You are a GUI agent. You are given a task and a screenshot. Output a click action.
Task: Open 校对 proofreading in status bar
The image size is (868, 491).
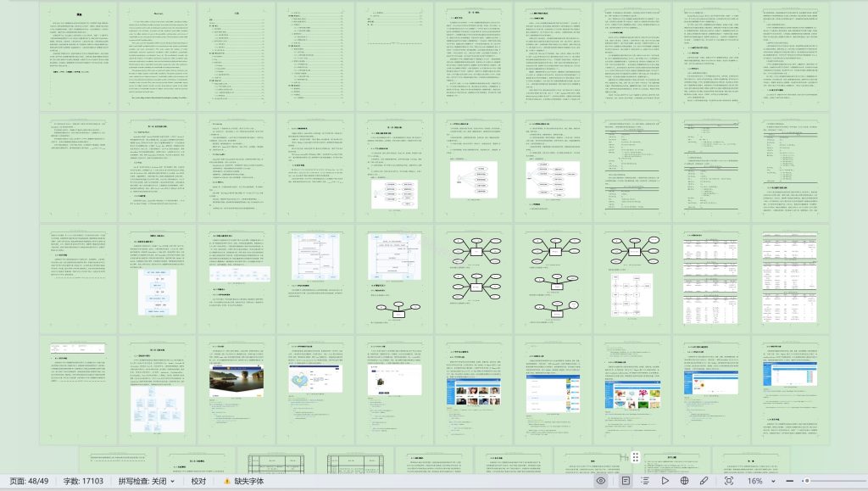[198, 481]
